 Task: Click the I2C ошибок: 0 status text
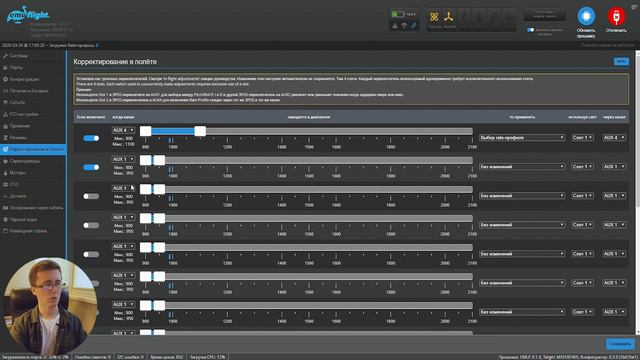130,357
